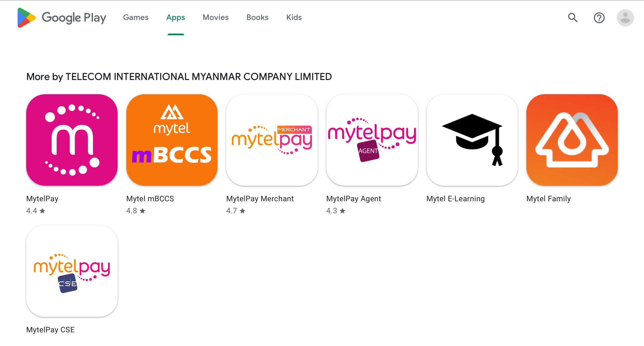Screen dimensions: 644x346
Task: Click the 4.3 rating under MytelPay Agent
Action: click(x=336, y=211)
